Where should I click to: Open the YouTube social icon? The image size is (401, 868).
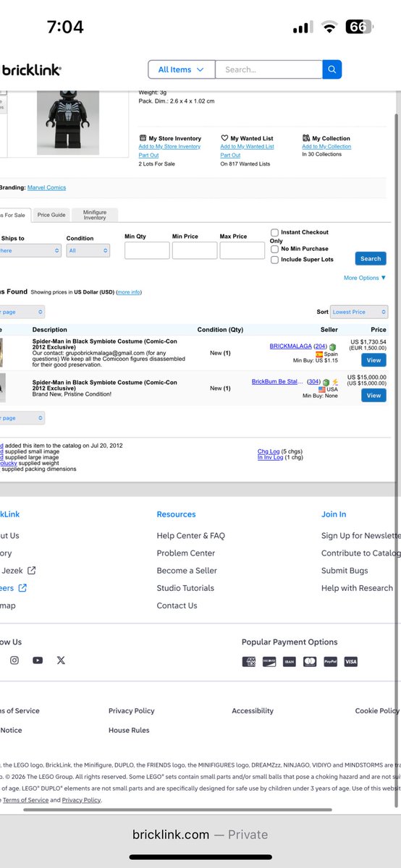point(38,660)
